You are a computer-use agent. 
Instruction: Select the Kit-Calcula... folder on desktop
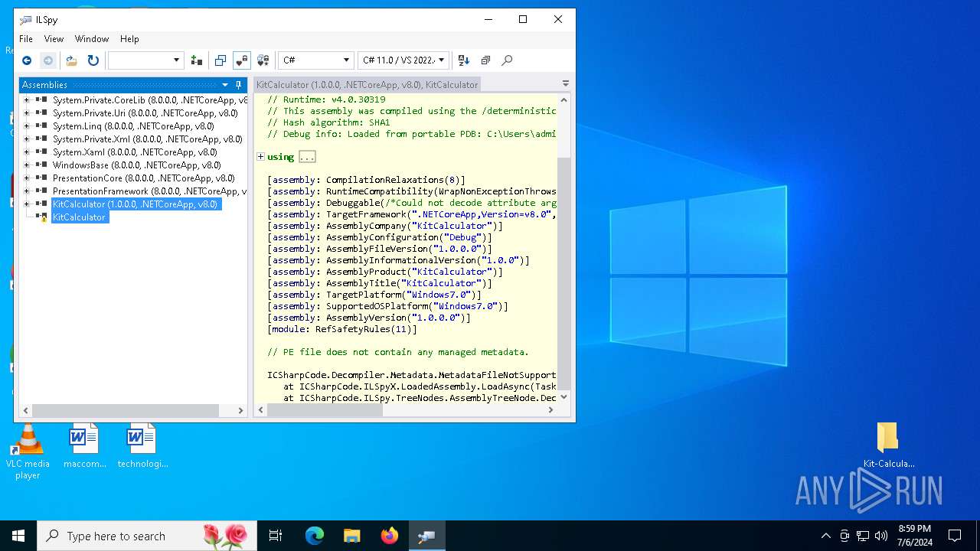[888, 445]
